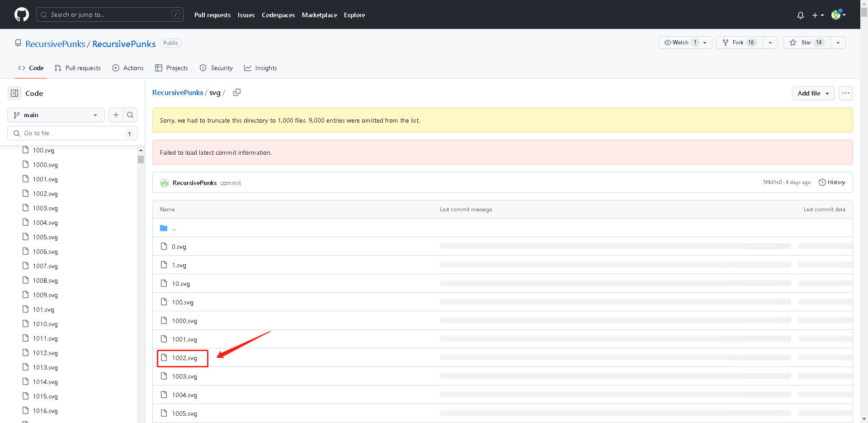Collapse the file tree side panel
868x423 pixels.
click(x=14, y=93)
